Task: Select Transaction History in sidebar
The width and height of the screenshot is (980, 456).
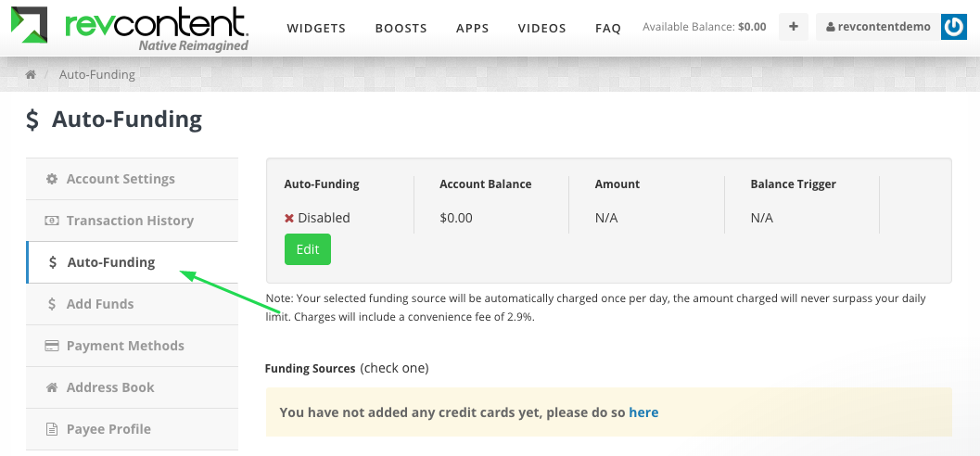Action: [x=132, y=221]
